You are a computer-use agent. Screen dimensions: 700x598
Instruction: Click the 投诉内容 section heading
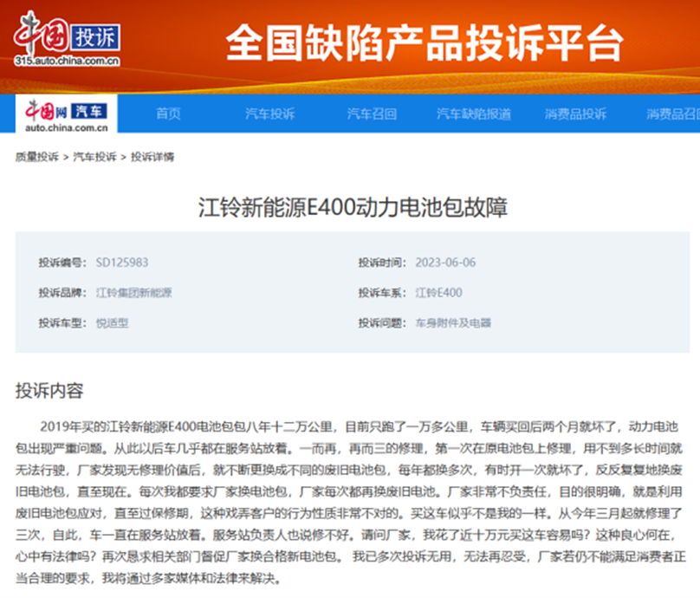tap(49, 390)
